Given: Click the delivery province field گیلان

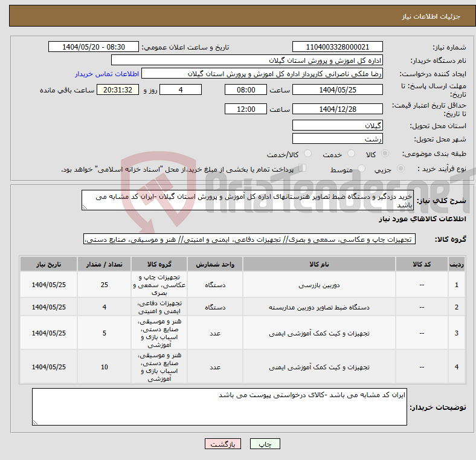Looking at the screenshot, I should point(337,125).
